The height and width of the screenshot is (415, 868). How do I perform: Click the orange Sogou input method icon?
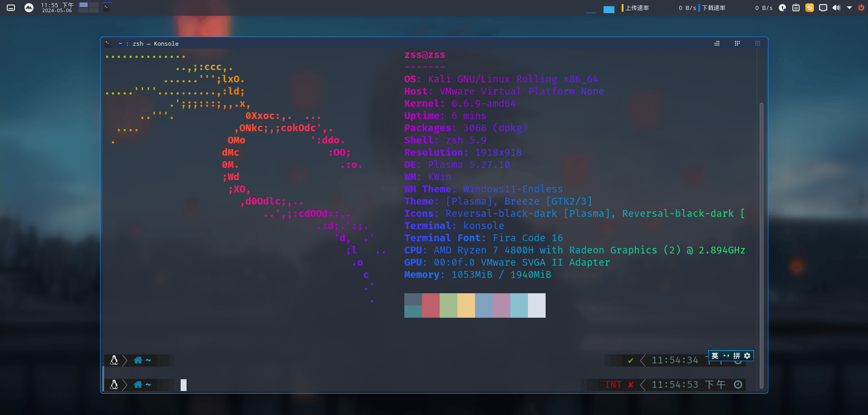tap(810, 8)
